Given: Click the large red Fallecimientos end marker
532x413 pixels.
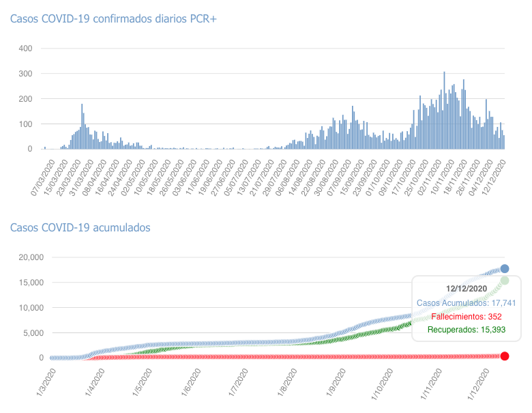Looking at the screenshot, I should 505,356.
